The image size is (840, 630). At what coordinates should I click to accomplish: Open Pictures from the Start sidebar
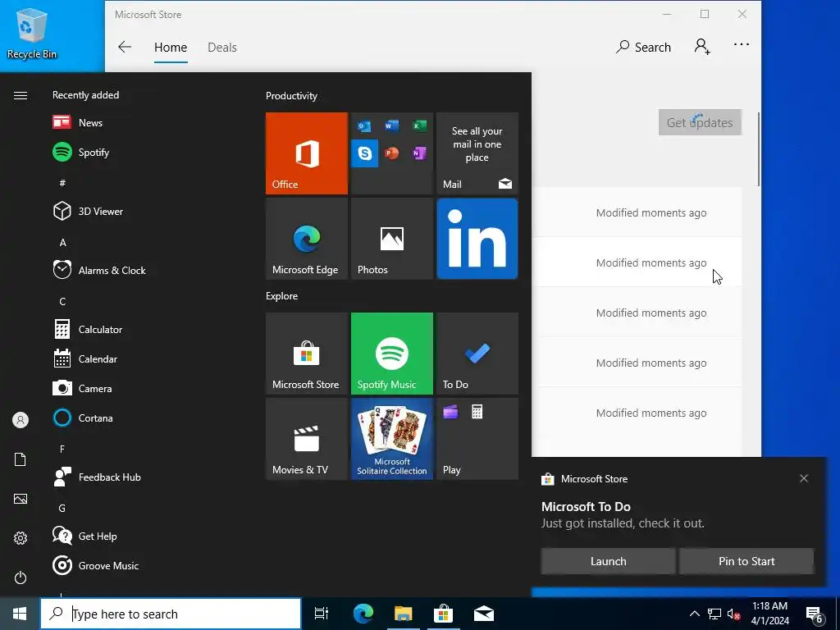(x=21, y=499)
